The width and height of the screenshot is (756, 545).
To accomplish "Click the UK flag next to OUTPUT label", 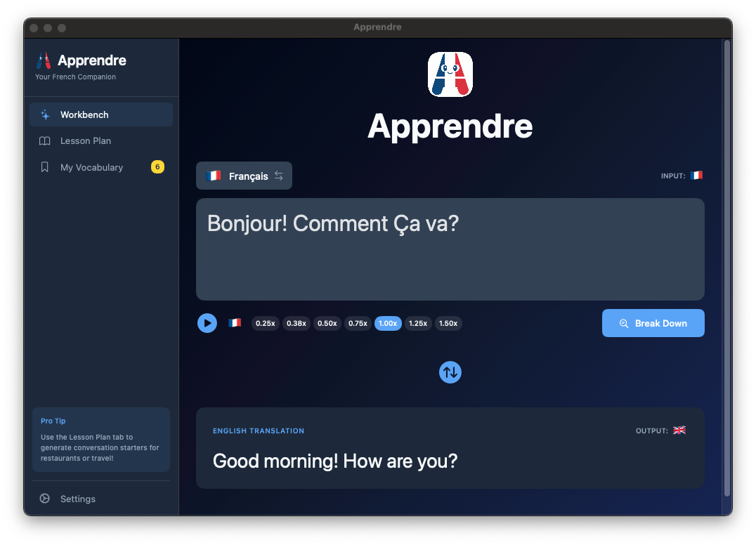I will pos(679,431).
